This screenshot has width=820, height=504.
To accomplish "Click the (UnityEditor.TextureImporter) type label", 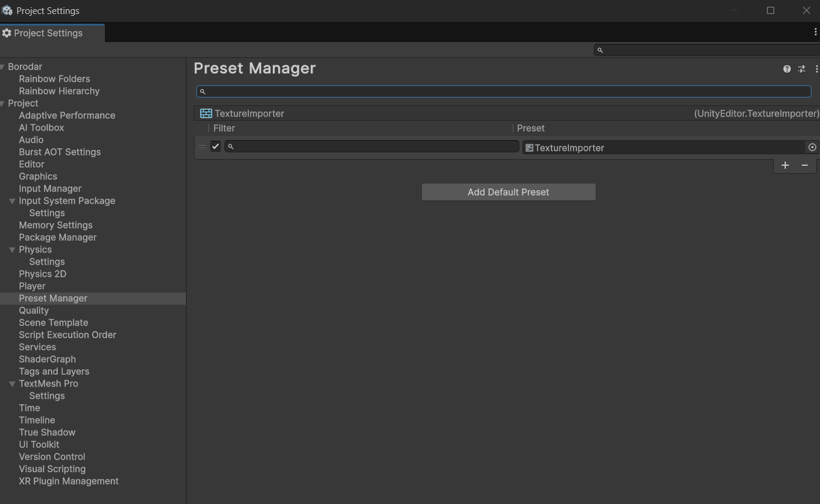I will coord(757,113).
